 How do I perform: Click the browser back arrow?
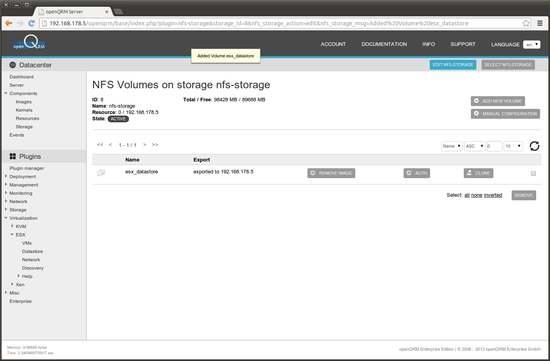pyautogui.click(x=9, y=23)
